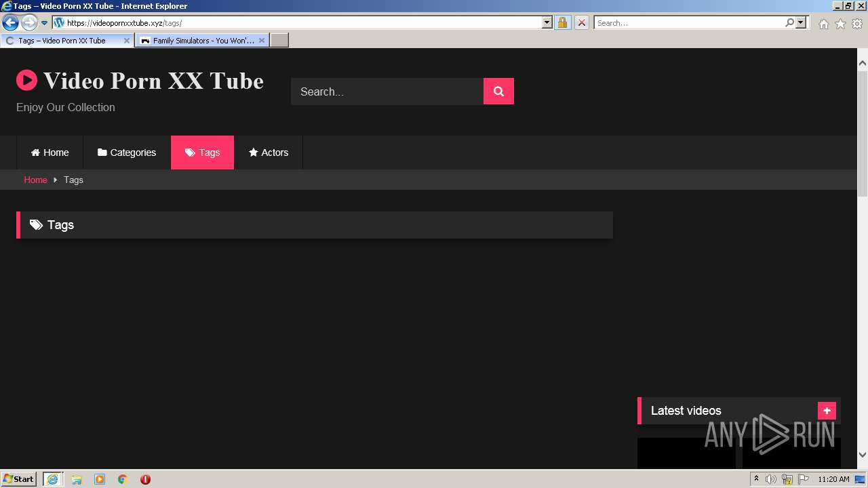868x488 pixels.
Task: Click the Tags page heading
Action: (x=60, y=225)
